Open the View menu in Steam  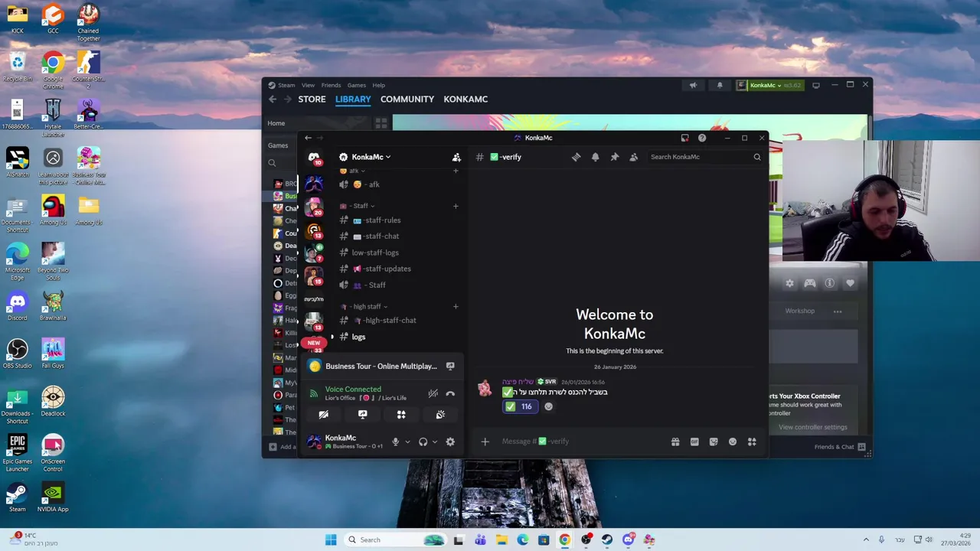(x=308, y=85)
